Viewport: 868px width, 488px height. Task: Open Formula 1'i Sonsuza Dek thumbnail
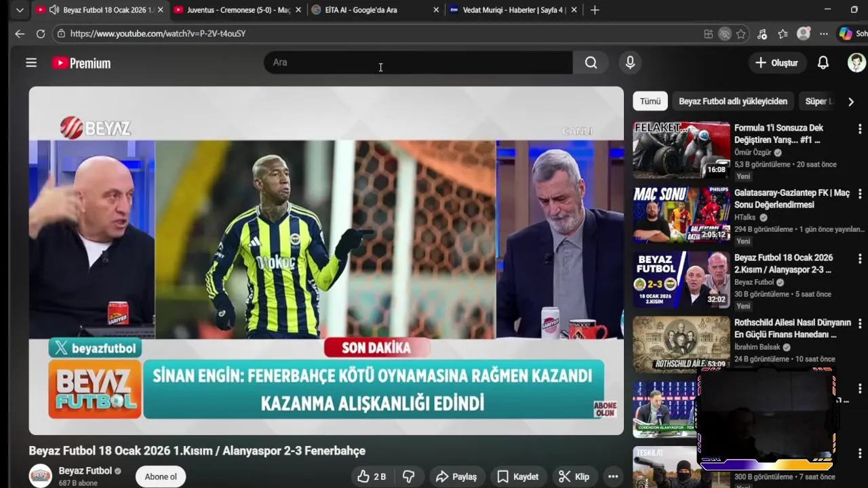(682, 150)
